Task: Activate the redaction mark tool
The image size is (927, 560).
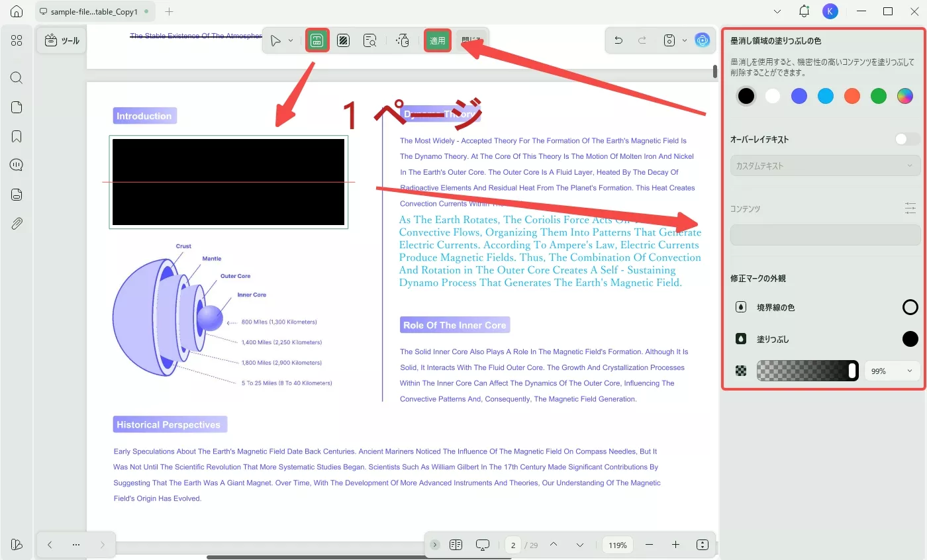Action: [x=317, y=41]
